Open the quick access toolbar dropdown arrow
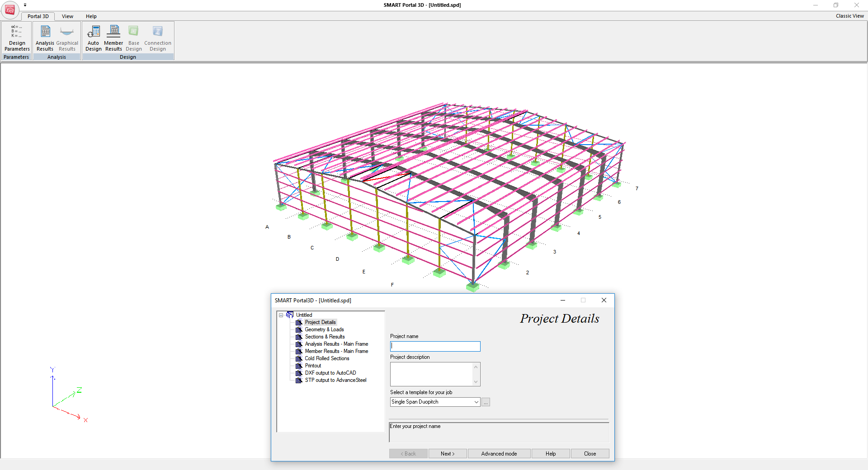The width and height of the screenshot is (868, 470). point(25,5)
